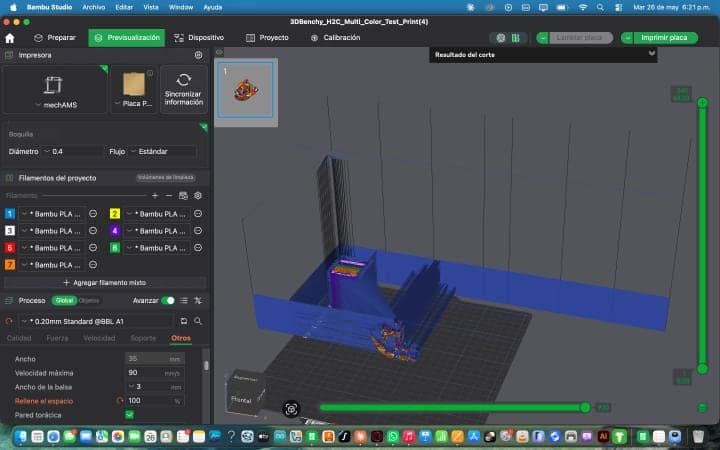Edit filament 1 preset round icon

point(93,214)
